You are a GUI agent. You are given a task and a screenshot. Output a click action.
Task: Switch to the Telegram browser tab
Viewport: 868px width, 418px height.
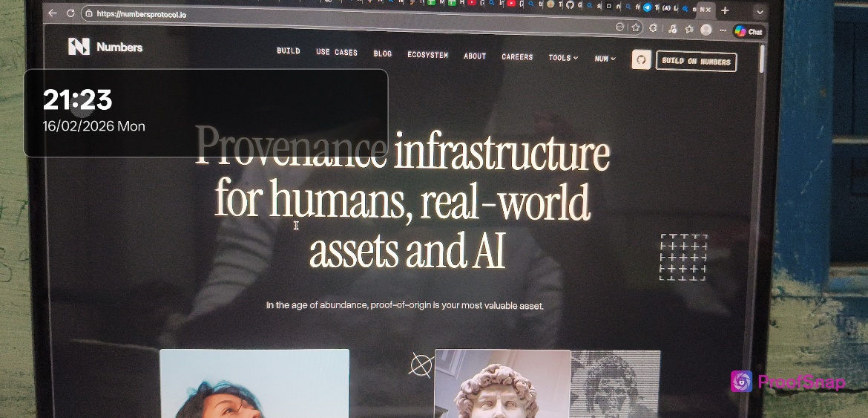point(647,7)
